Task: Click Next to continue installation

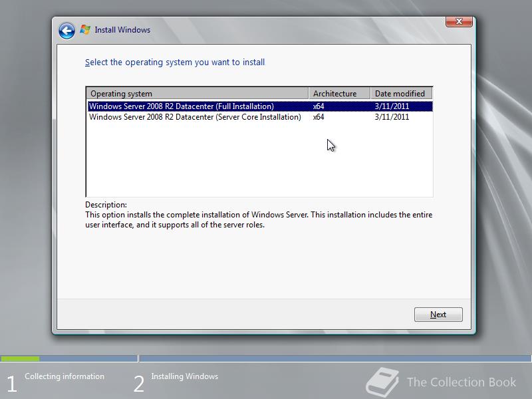Action: 438,315
